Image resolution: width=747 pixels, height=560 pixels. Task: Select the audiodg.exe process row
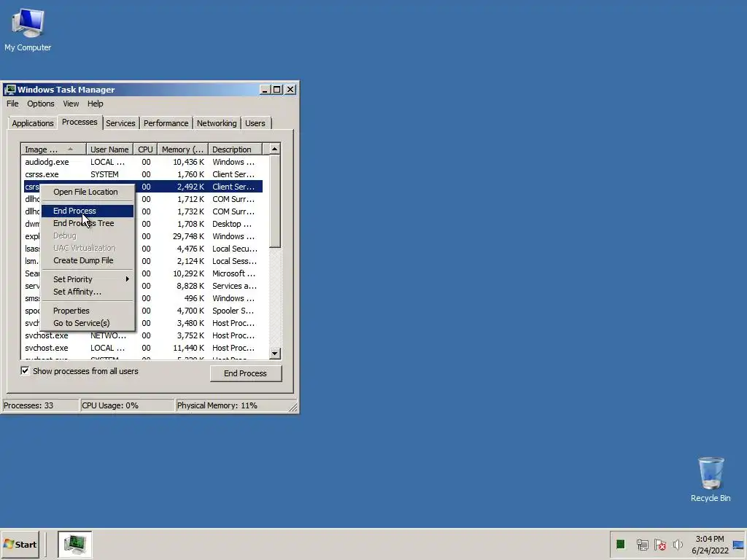[x=143, y=162]
